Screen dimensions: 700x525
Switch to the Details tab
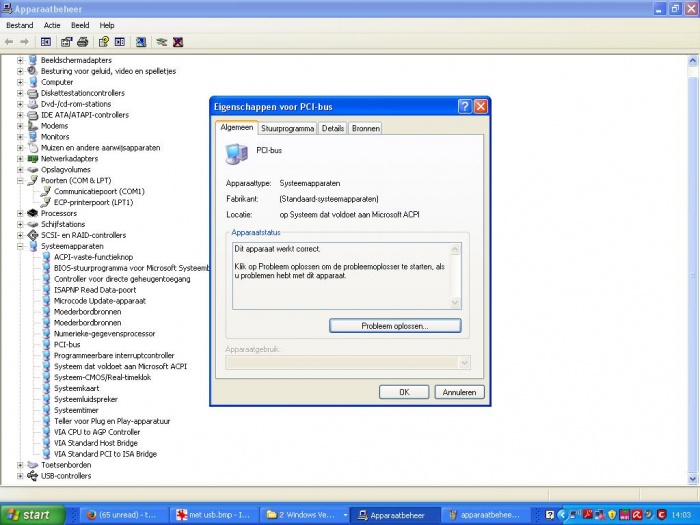pos(333,129)
